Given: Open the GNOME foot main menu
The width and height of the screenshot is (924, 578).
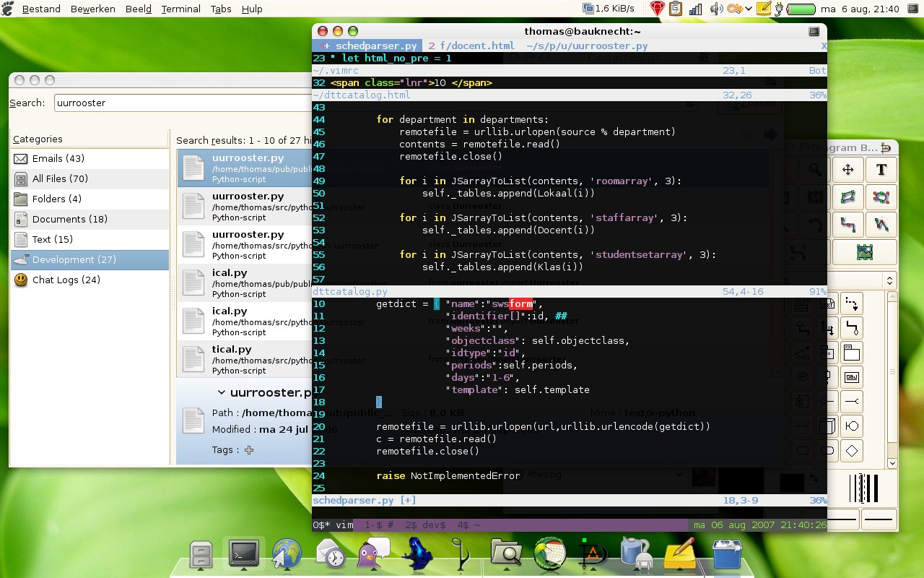Looking at the screenshot, I should pos(9,9).
